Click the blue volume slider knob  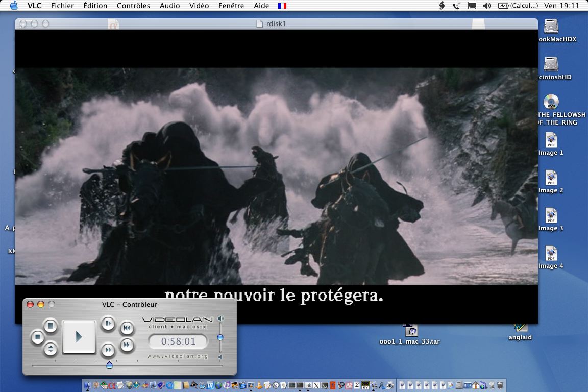click(x=220, y=337)
